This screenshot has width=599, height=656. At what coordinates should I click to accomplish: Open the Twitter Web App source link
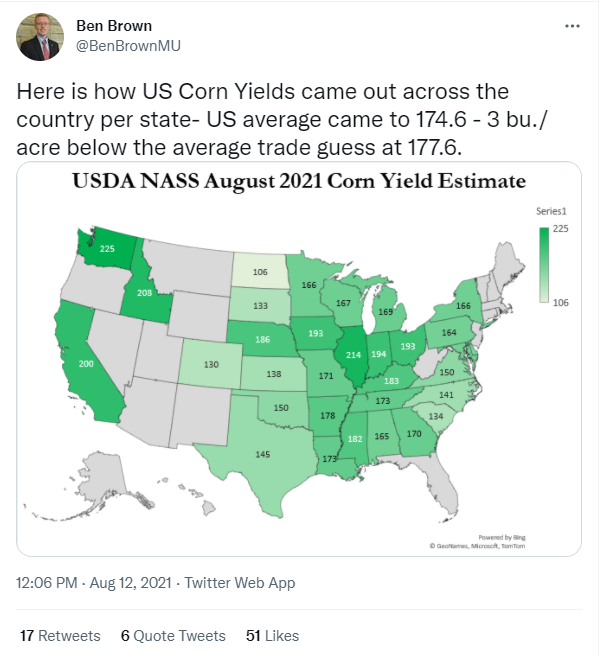point(240,582)
